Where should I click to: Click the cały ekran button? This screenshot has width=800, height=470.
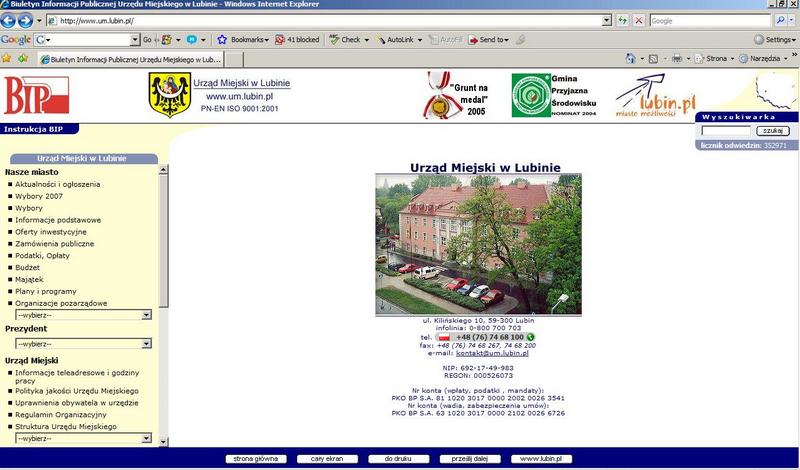pyautogui.click(x=327, y=459)
